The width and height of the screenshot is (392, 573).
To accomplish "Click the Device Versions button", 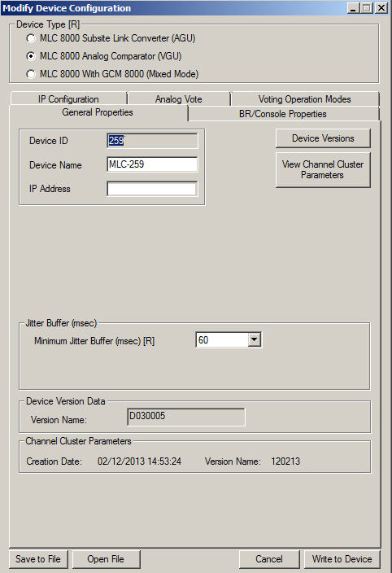I will pyautogui.click(x=323, y=138).
